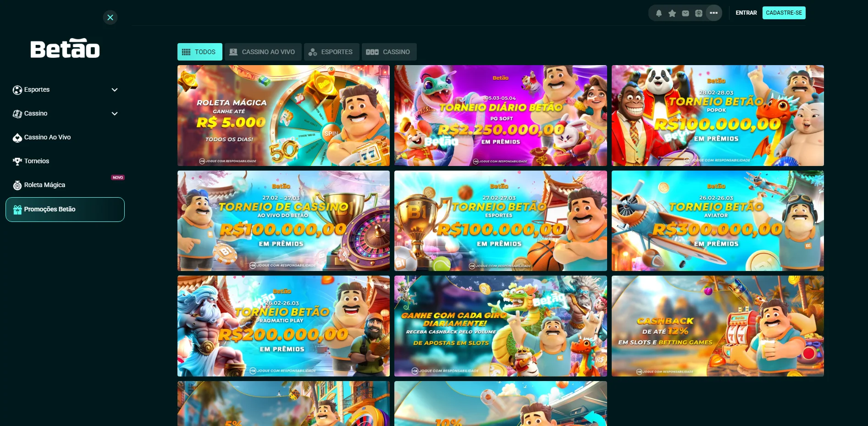Click the slot reels icon in Cassino tab

click(372, 52)
